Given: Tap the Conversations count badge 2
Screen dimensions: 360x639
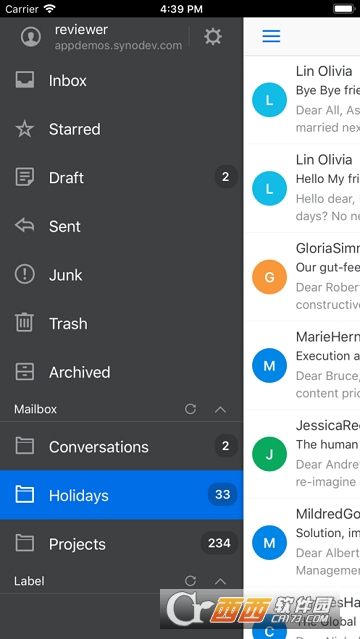Looking at the screenshot, I should [x=226, y=445].
